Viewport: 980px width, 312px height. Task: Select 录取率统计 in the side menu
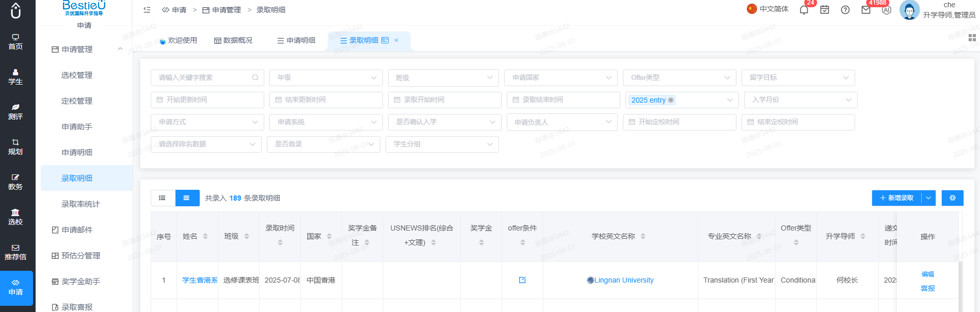81,204
